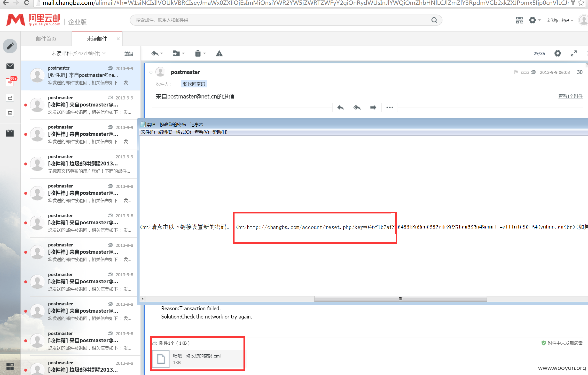Image resolution: width=588 pixels, height=375 pixels.
Task: Open the more actions ellipsis below subject
Action: pyautogui.click(x=390, y=107)
